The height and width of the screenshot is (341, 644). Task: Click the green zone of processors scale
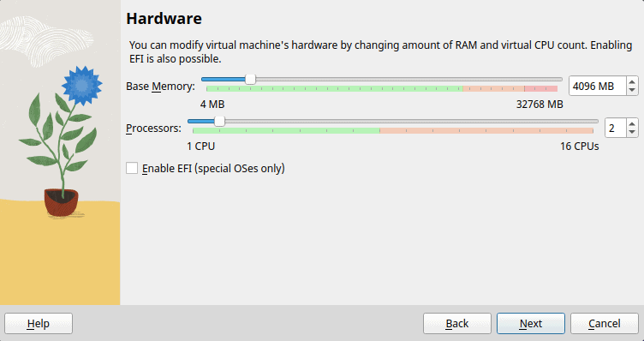pyautogui.click(x=286, y=130)
